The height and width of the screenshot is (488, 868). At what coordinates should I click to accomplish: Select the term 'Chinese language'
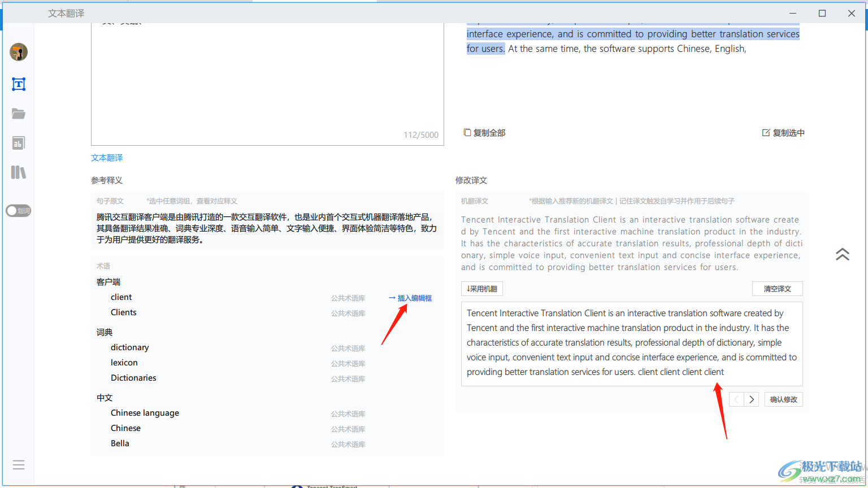(145, 413)
